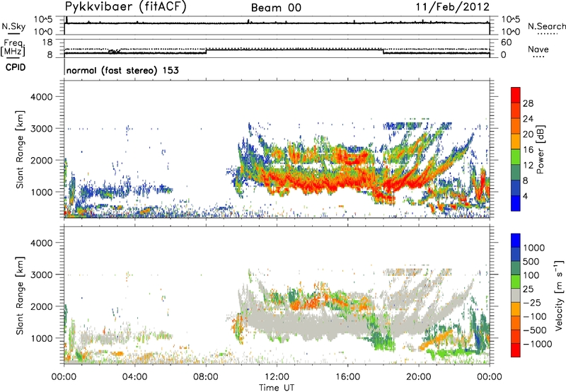Click the 'Freq. [MHz]' axis label
This screenshot has height=392, width=566.
13,47
